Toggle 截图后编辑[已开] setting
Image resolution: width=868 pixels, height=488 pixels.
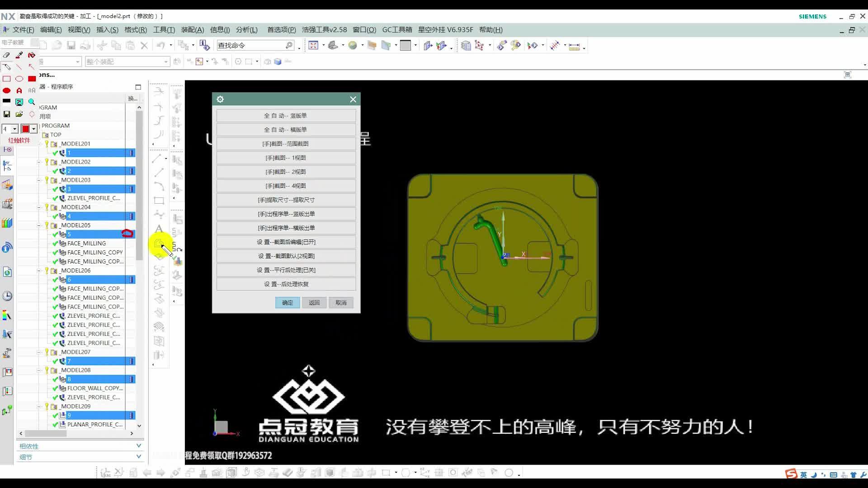pyautogui.click(x=286, y=242)
